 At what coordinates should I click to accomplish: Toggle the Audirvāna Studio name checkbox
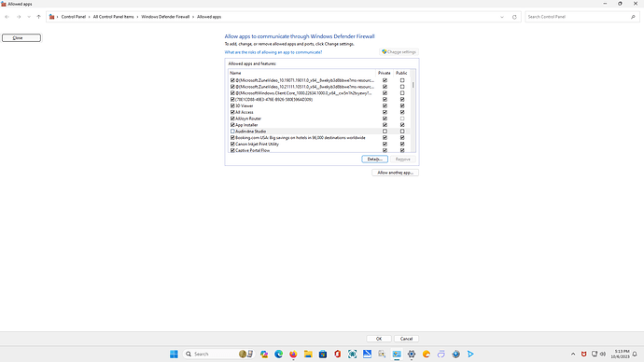point(232,132)
